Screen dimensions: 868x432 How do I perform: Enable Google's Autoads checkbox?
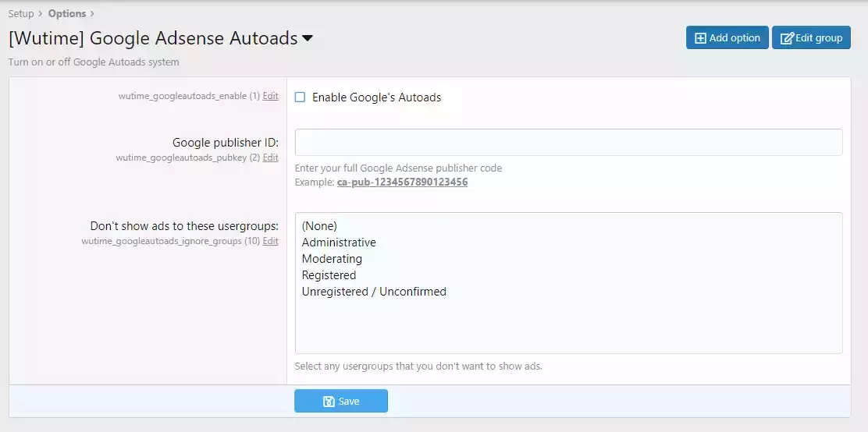pyautogui.click(x=300, y=97)
